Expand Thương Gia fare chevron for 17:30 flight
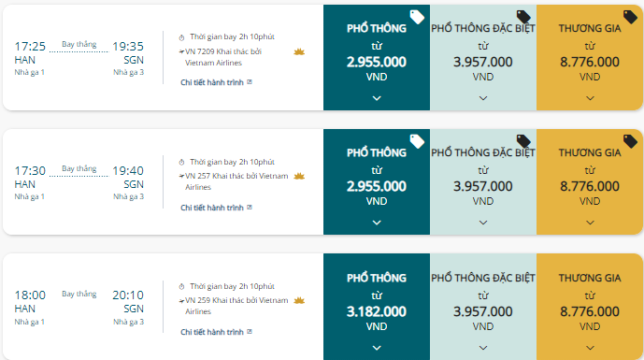Image resolution: width=644 pixels, height=360 pixels. (590, 223)
